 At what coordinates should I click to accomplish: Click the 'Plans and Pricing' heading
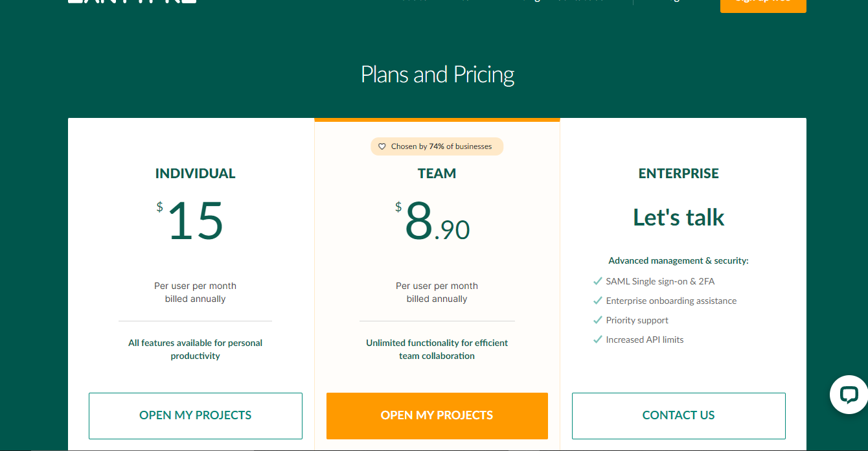point(437,75)
